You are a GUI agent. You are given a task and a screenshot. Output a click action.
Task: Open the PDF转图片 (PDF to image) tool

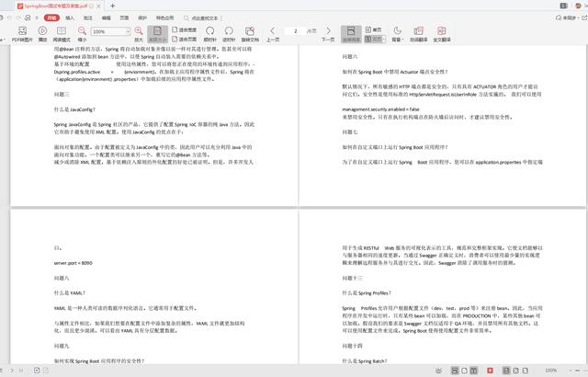tap(22, 34)
